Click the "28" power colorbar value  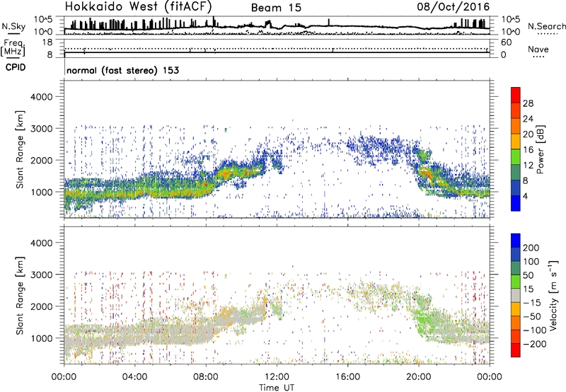point(528,103)
